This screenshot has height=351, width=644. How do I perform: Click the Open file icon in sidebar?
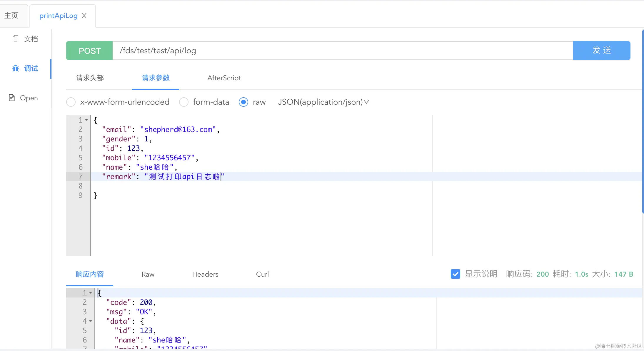(12, 98)
